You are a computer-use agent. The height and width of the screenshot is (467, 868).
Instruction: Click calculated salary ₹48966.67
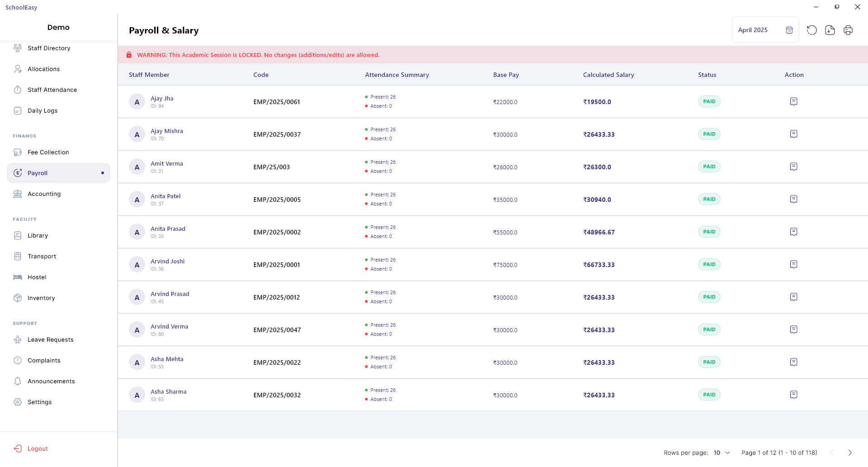tap(599, 232)
